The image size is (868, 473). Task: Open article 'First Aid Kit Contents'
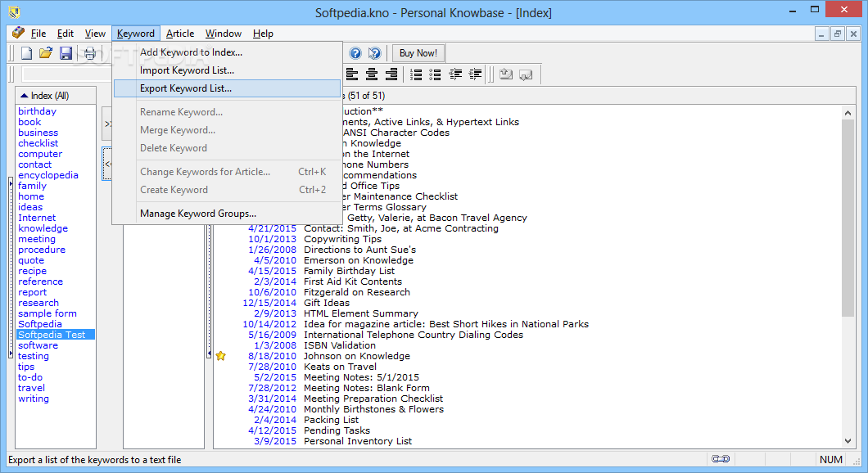pos(353,282)
